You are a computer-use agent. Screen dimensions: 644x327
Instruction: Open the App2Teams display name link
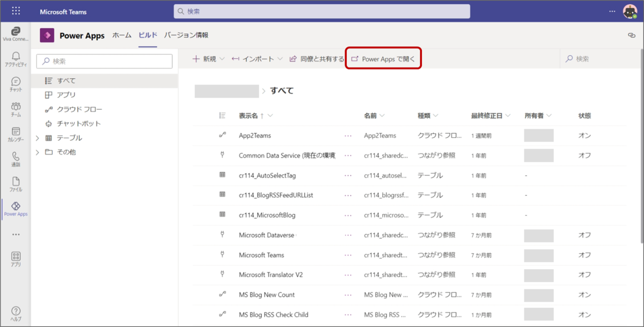(x=255, y=136)
